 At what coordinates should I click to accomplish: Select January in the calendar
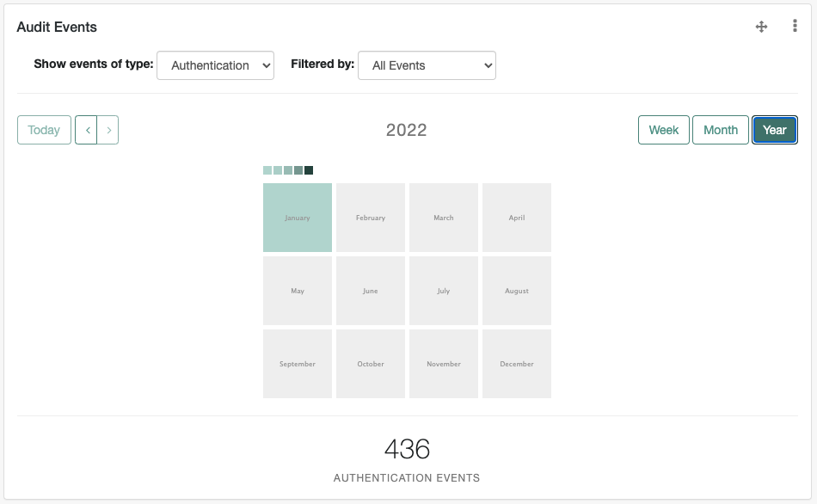click(x=297, y=218)
